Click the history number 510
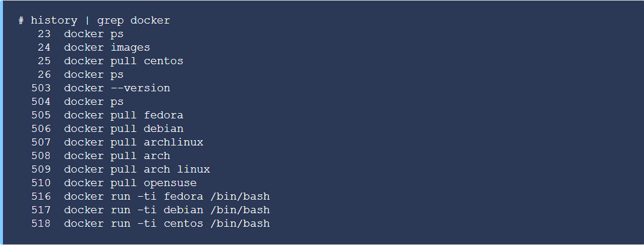The width and height of the screenshot is (644, 245). click(x=41, y=183)
